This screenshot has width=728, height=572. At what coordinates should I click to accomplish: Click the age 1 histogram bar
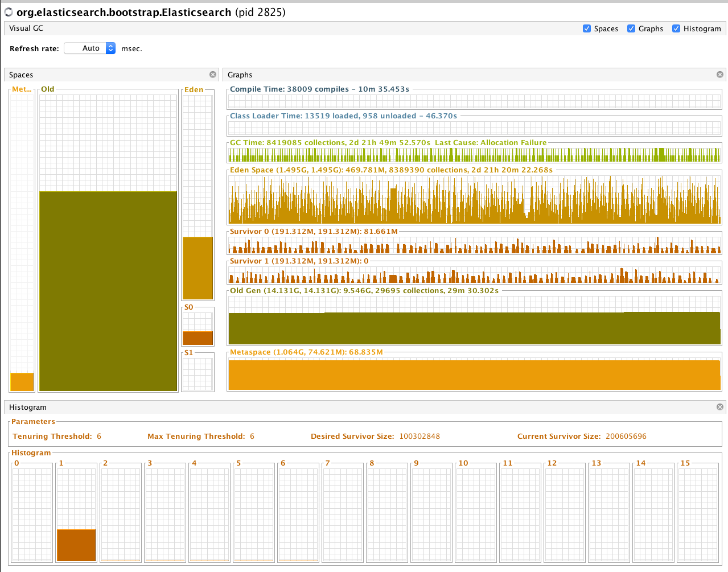click(x=76, y=545)
